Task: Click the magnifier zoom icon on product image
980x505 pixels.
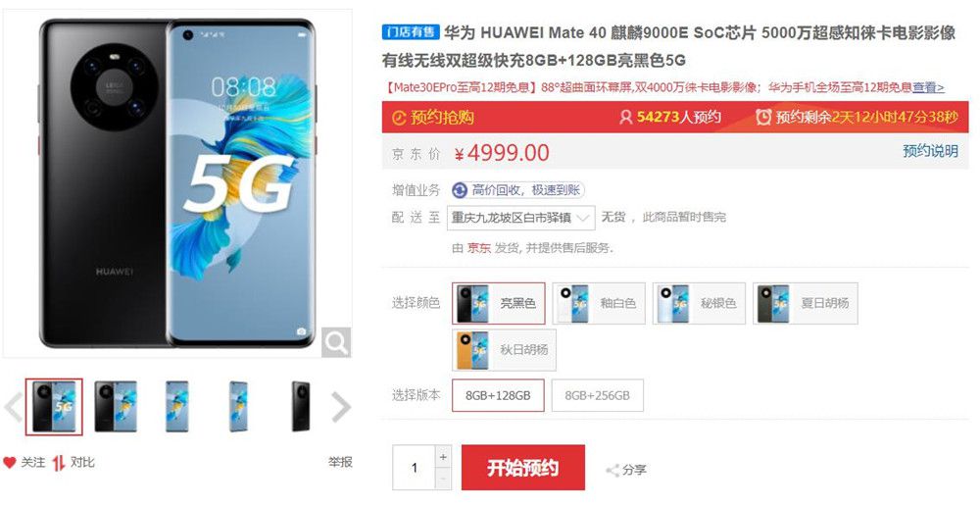Action: click(x=336, y=342)
